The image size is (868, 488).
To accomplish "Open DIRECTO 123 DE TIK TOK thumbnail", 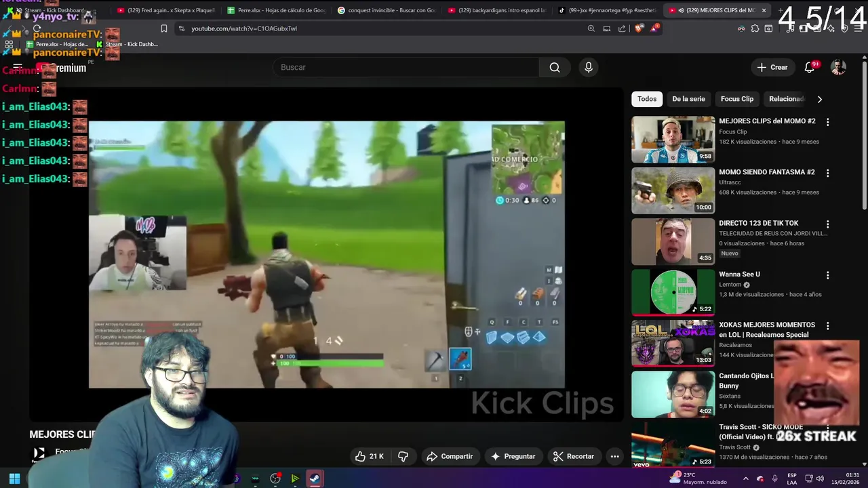I will 673,241.
